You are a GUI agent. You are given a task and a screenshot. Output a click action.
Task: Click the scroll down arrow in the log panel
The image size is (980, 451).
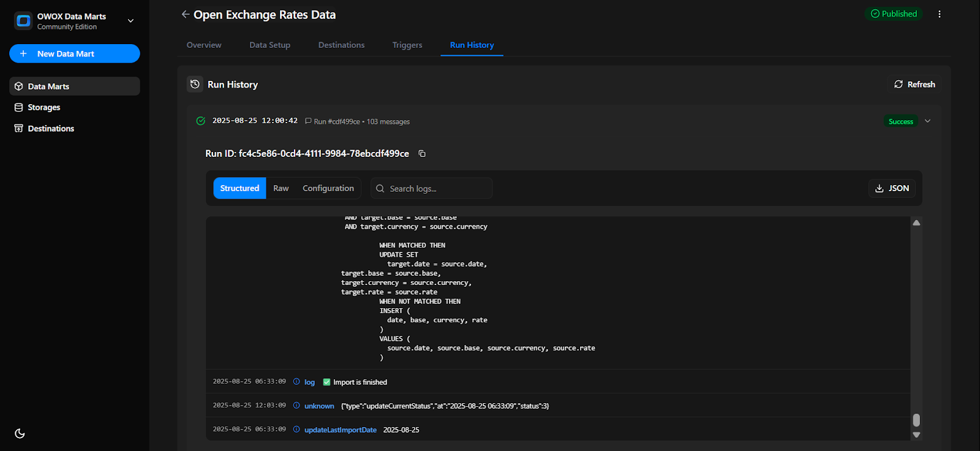[x=916, y=434]
